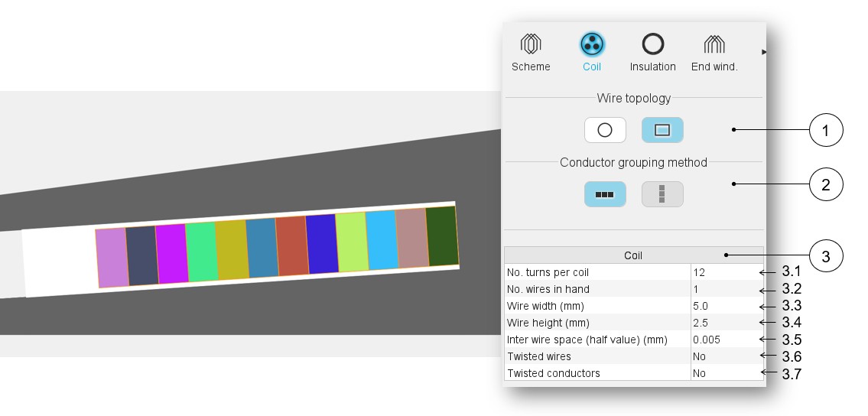Choose horizontal conductor grouping method

tap(605, 194)
